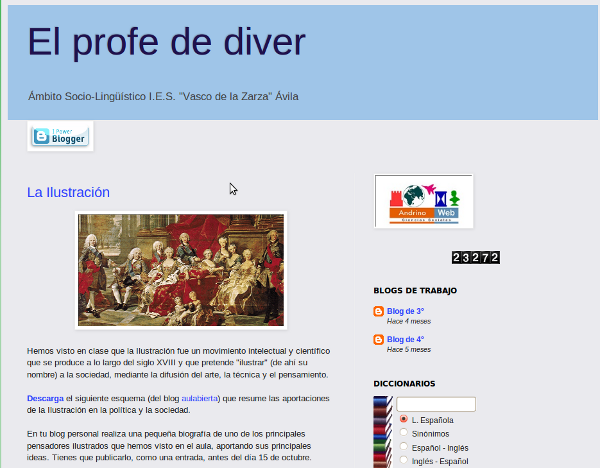Click the visitor counter 23272
The width and height of the screenshot is (600, 468).
click(476, 258)
